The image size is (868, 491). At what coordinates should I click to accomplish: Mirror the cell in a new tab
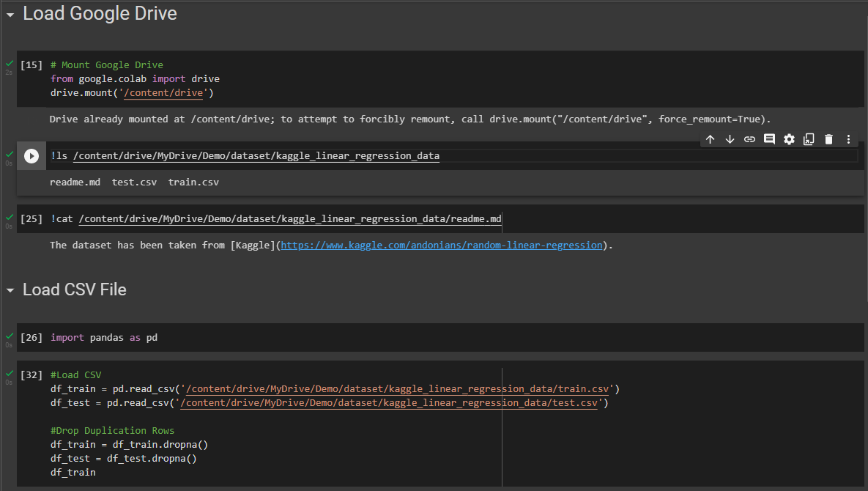[x=809, y=139]
